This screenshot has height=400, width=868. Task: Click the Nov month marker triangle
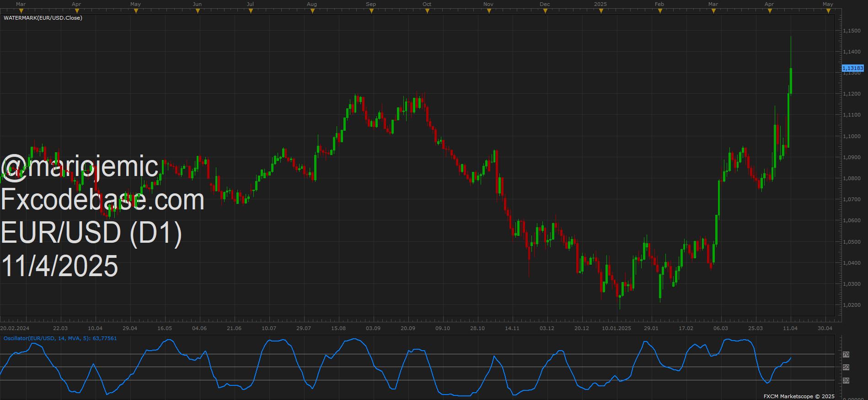pyautogui.click(x=489, y=11)
